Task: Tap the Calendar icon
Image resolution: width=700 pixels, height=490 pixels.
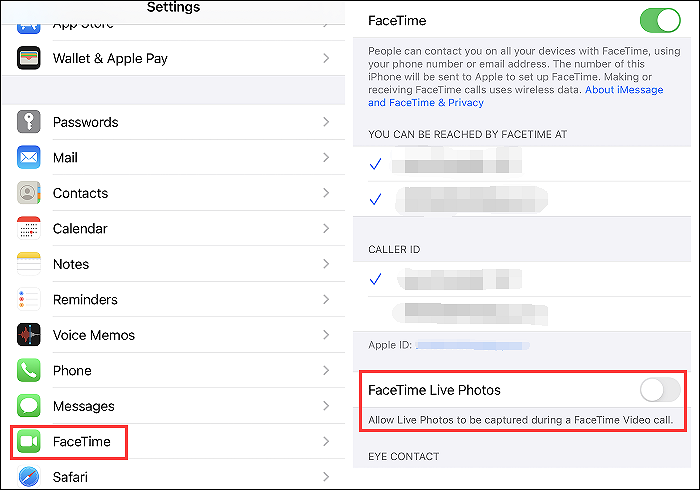Action: point(29,229)
